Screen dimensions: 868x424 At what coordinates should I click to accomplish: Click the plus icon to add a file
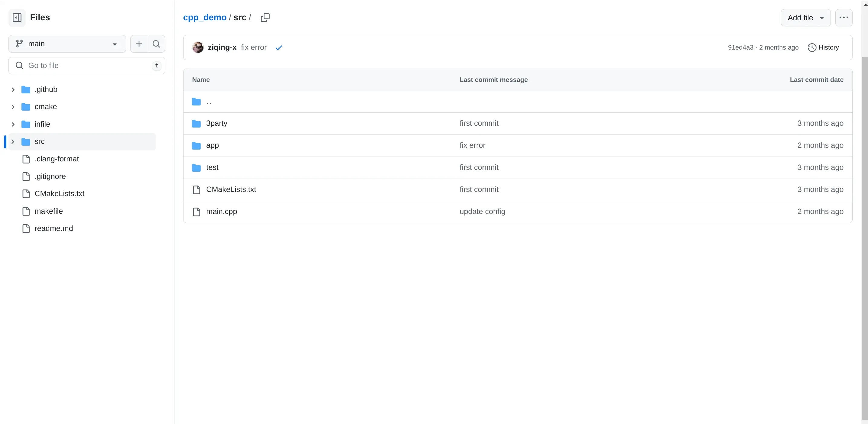139,44
